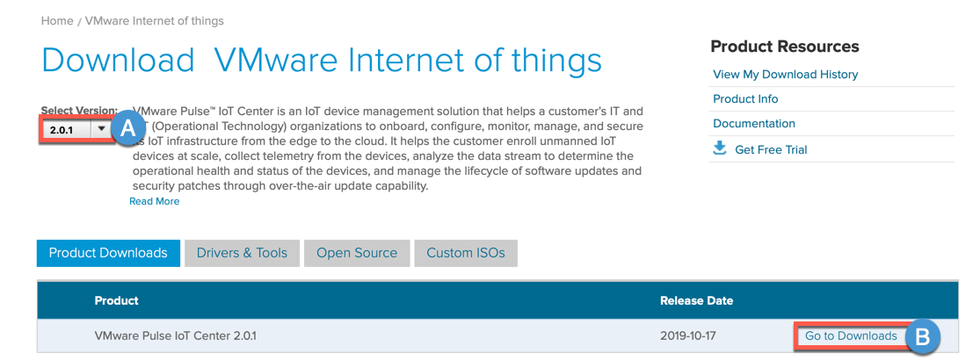Click the download icon beside Get Free Trial

720,148
